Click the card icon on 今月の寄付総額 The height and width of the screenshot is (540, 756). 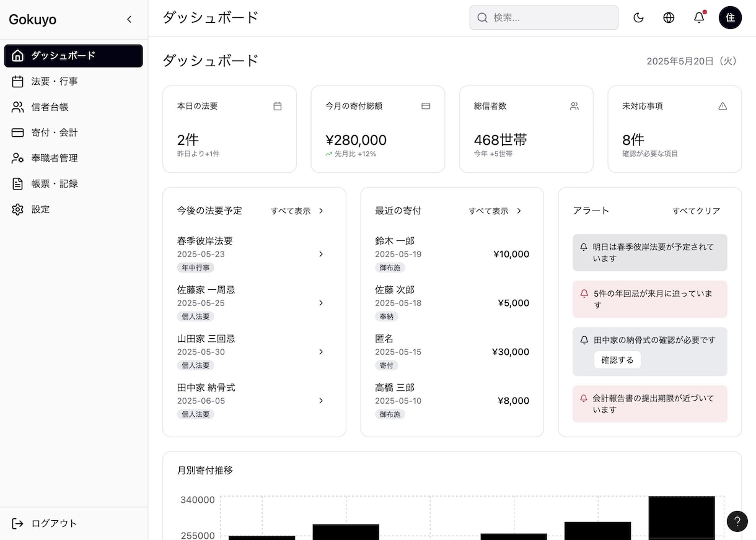tap(426, 106)
